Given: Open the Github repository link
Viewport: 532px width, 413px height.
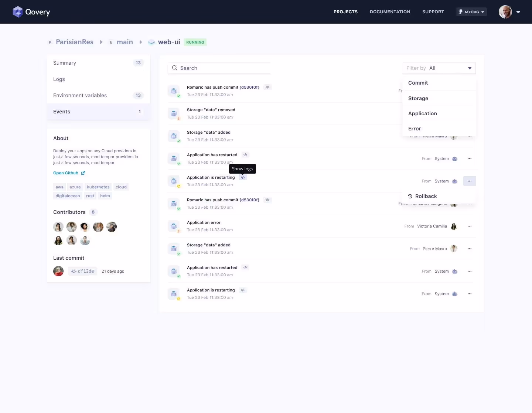Looking at the screenshot, I should (x=66, y=173).
